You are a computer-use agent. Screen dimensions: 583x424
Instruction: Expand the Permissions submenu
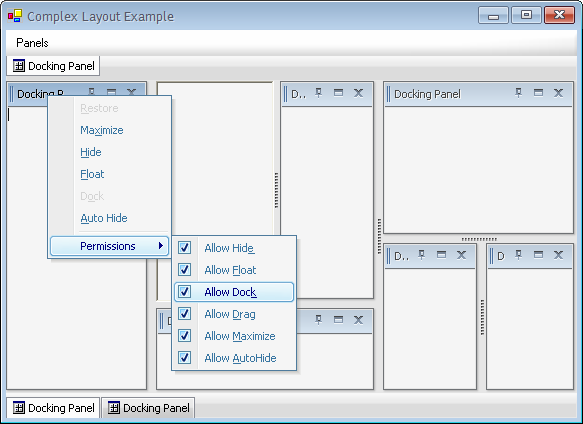110,246
